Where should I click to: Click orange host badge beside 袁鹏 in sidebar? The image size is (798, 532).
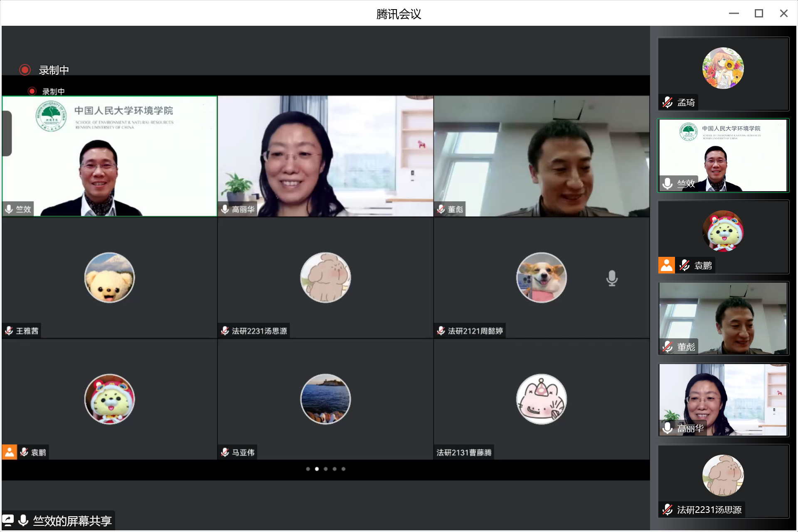coord(666,265)
